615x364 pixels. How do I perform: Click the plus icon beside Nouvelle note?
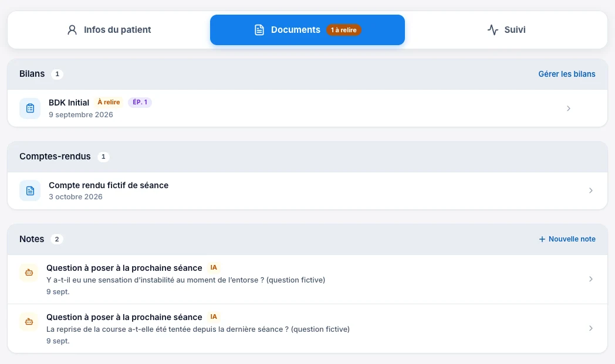[542, 239]
